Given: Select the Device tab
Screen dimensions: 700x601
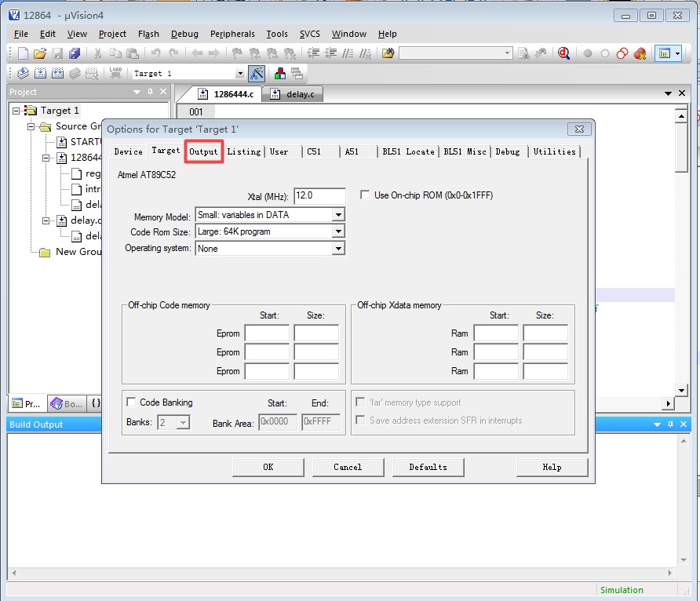Looking at the screenshot, I should click(129, 151).
